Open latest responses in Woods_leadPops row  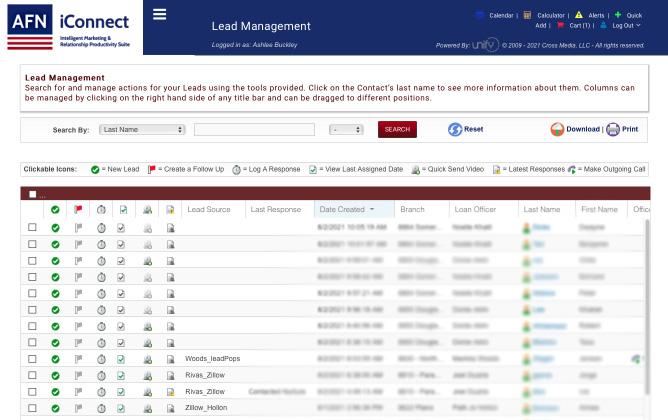(170, 359)
